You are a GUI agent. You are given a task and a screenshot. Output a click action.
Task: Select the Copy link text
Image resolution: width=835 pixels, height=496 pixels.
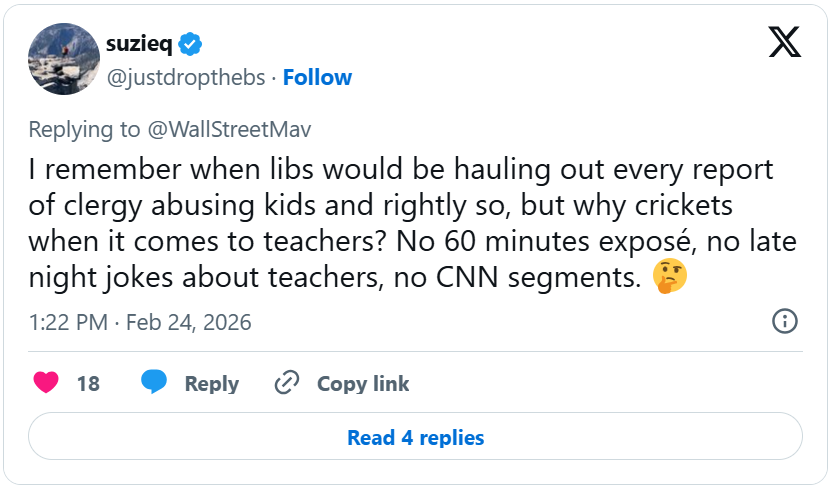coord(363,384)
